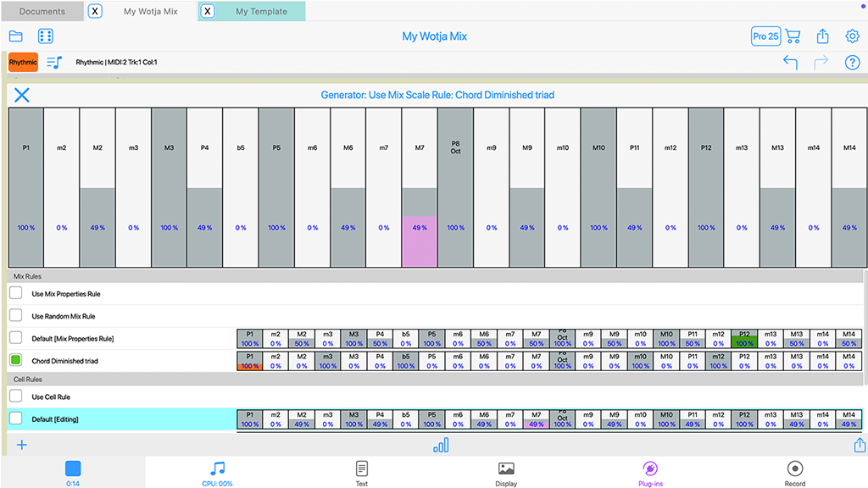
Task: Open the shopping cart store icon
Action: click(x=793, y=36)
